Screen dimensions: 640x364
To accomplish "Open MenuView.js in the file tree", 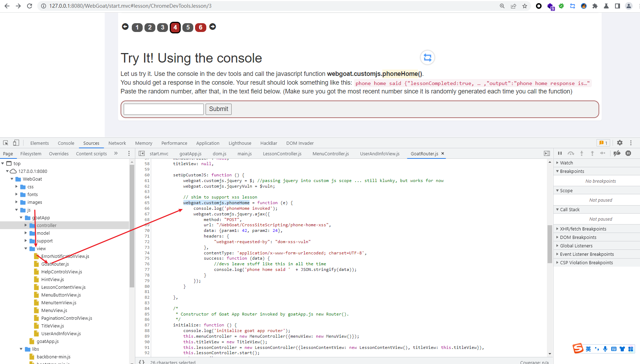I will pyautogui.click(x=54, y=310).
